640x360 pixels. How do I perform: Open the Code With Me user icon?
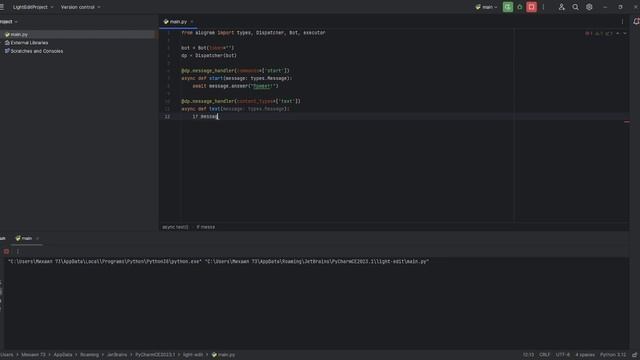click(x=562, y=7)
